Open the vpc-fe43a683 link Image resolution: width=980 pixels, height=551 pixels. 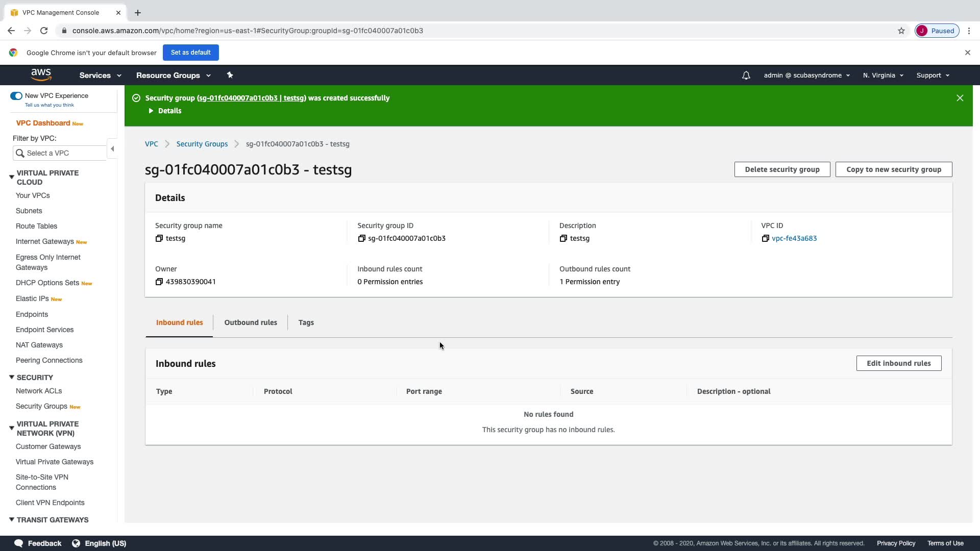(794, 238)
